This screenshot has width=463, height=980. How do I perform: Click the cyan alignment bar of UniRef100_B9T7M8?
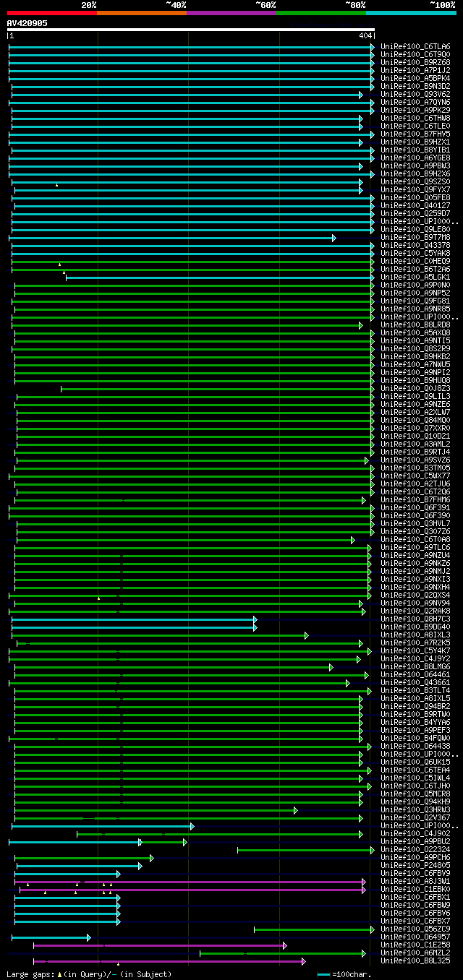[172, 237]
